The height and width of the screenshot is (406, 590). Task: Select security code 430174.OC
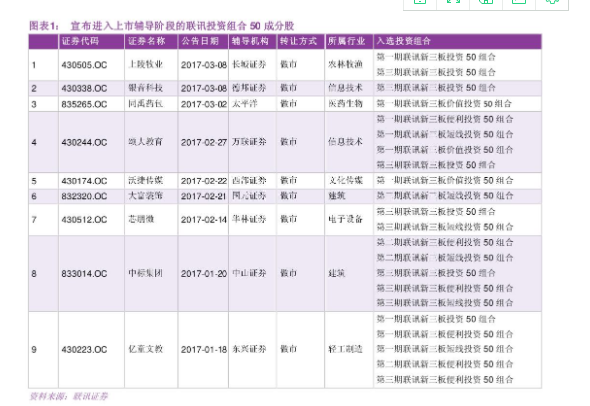pos(84,181)
